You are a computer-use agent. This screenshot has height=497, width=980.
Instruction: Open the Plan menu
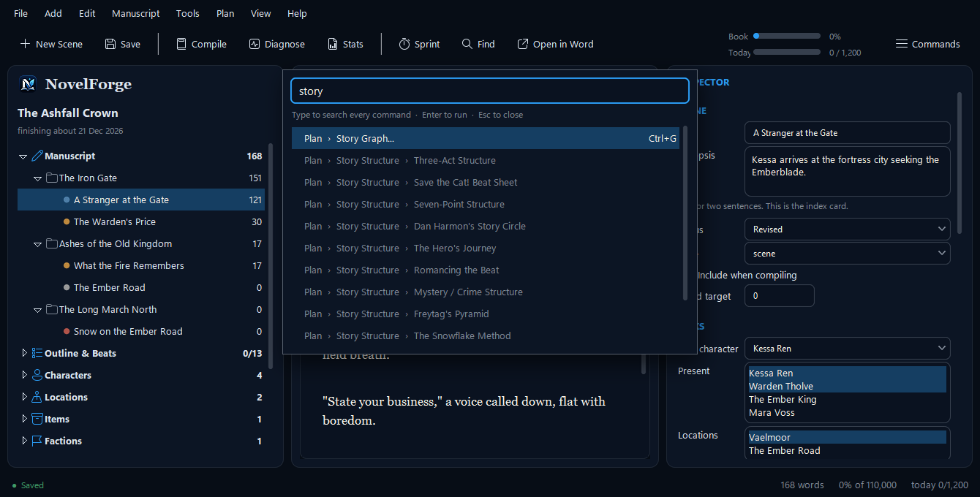tap(225, 13)
